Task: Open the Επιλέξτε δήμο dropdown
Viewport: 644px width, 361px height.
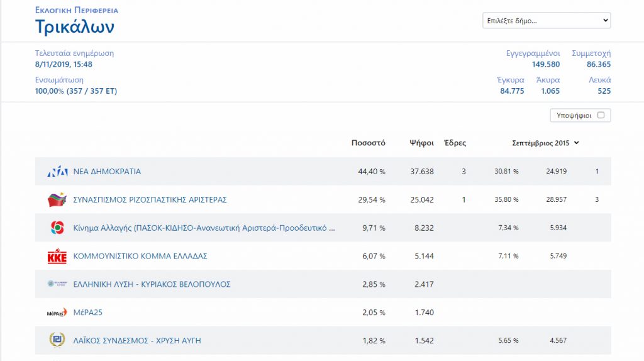Action: click(x=547, y=21)
